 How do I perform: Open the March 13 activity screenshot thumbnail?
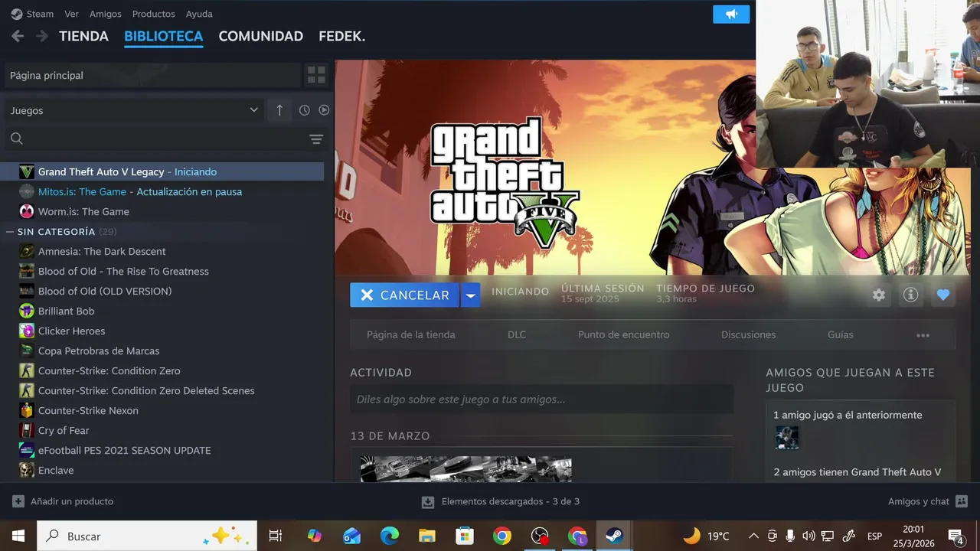click(466, 469)
